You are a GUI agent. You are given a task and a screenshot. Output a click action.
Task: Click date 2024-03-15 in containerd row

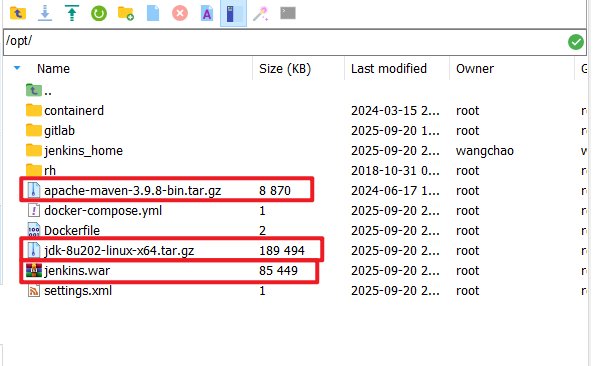coord(395,111)
